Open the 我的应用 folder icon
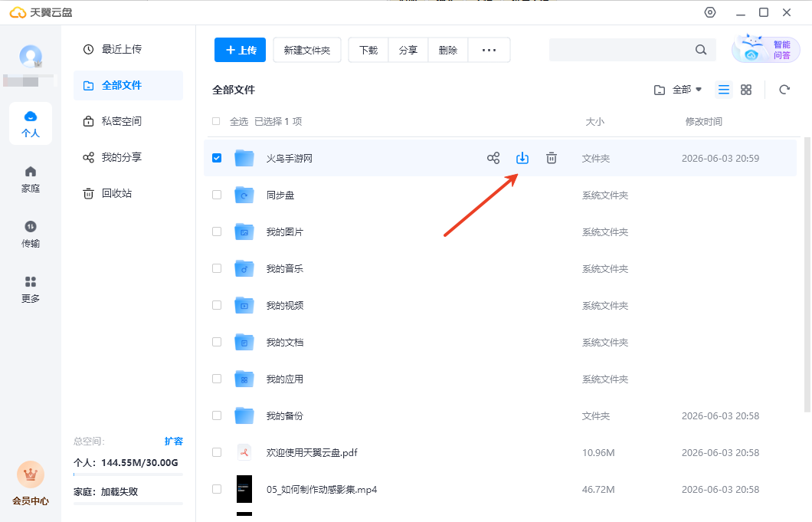Image resolution: width=812 pixels, height=522 pixels. click(x=244, y=379)
